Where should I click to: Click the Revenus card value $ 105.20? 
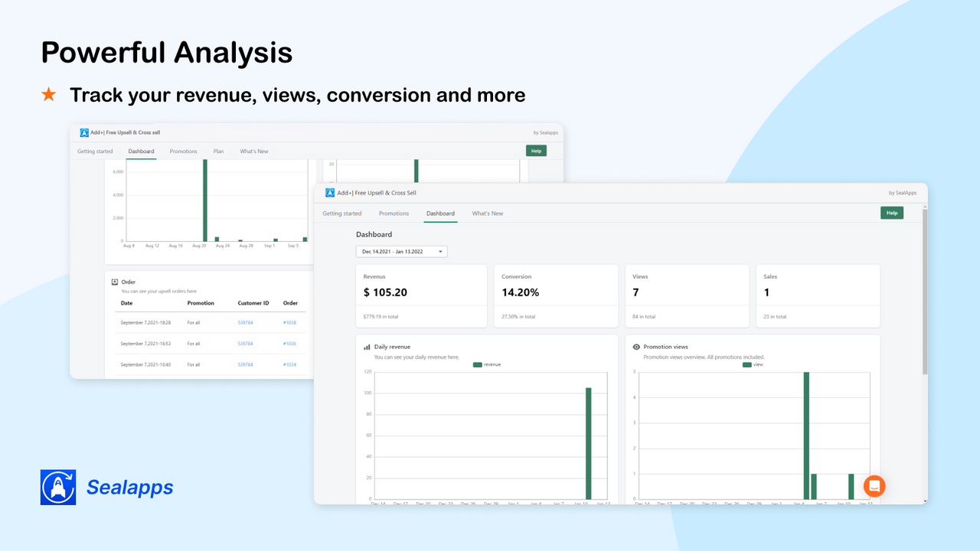click(x=385, y=292)
